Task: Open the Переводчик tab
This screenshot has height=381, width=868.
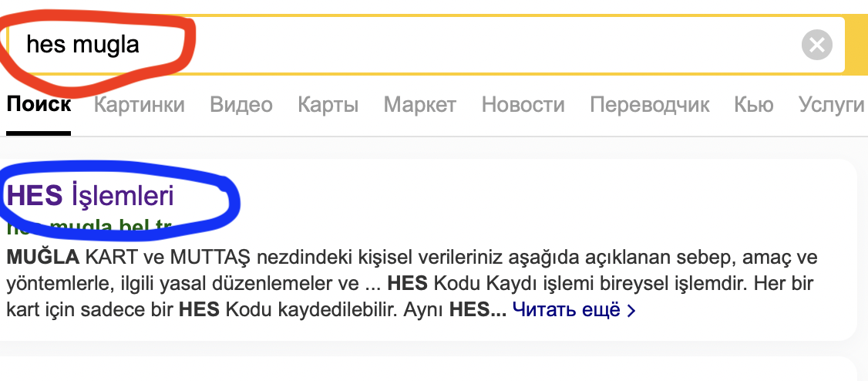Action: [x=650, y=104]
